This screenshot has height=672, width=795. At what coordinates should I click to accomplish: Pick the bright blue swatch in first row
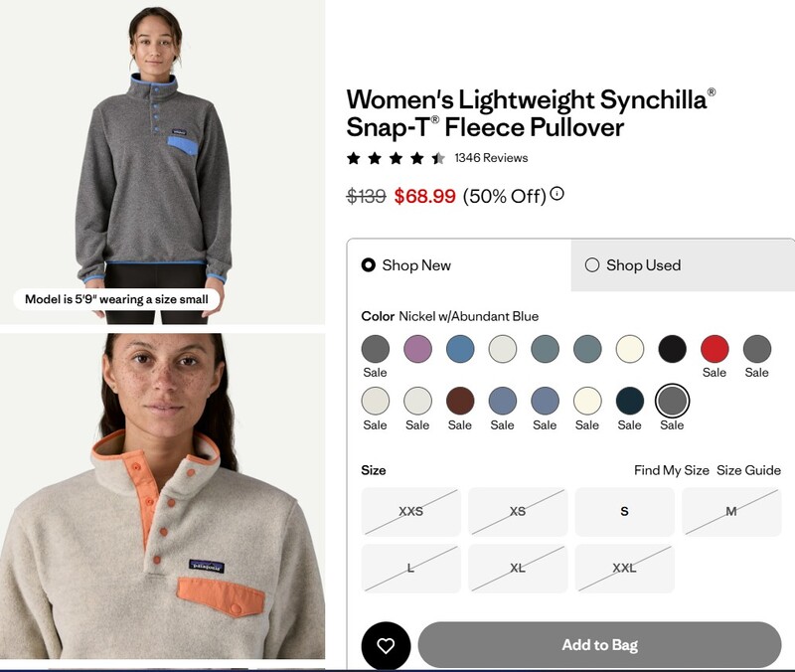460,349
